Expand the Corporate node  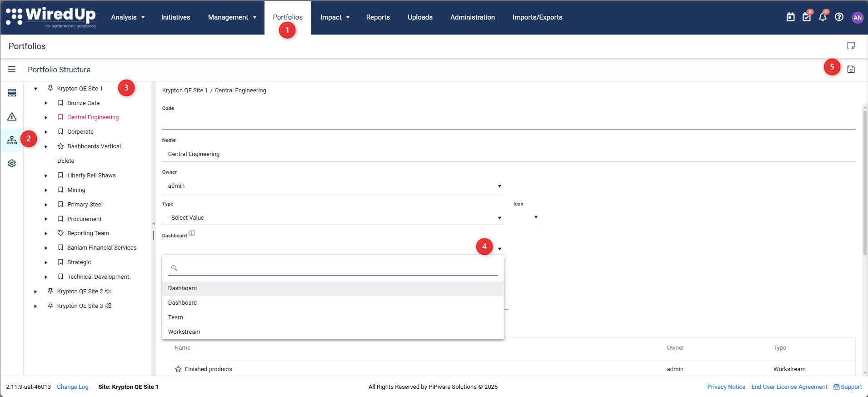click(46, 132)
